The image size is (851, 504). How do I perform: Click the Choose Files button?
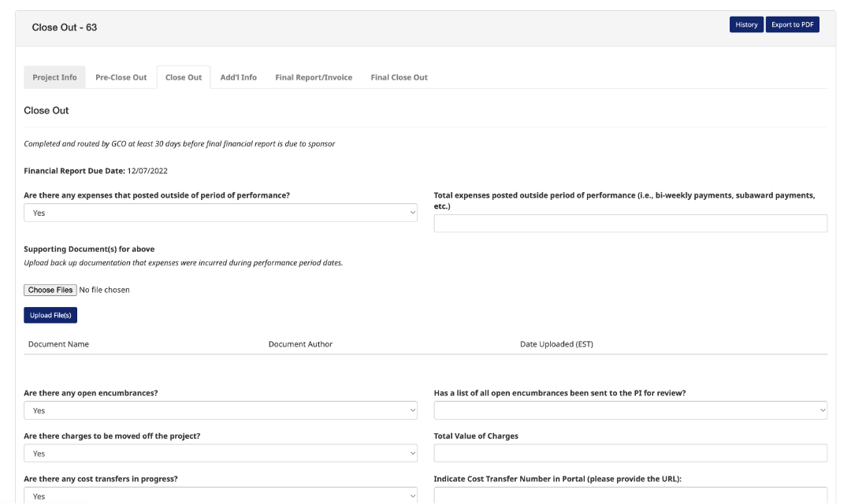click(x=50, y=290)
